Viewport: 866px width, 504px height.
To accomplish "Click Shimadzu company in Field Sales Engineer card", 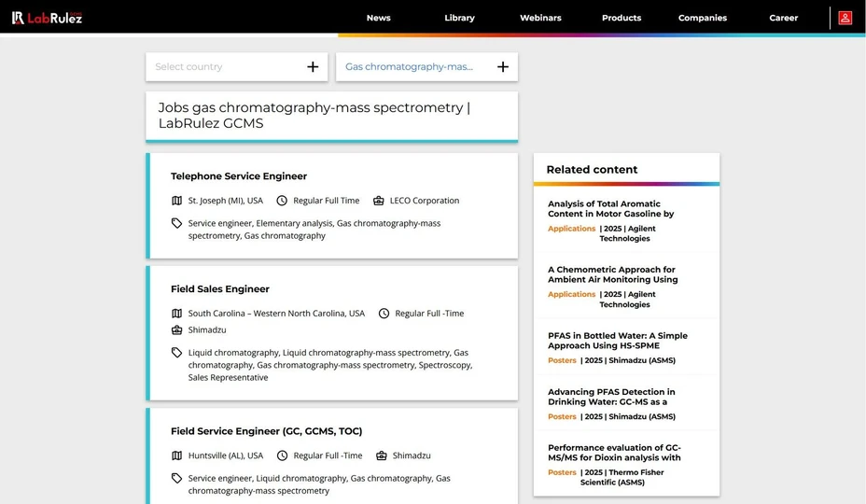I will (207, 329).
